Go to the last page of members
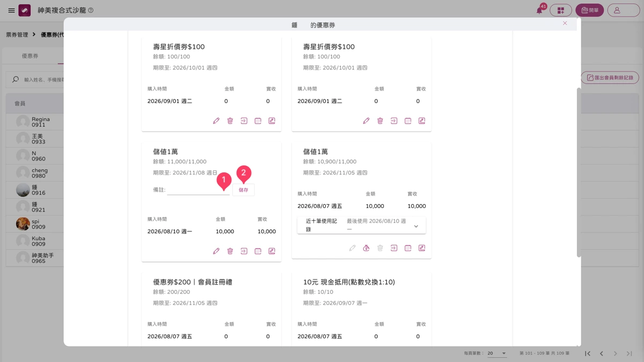Image resolution: width=644 pixels, height=362 pixels. 630,353
